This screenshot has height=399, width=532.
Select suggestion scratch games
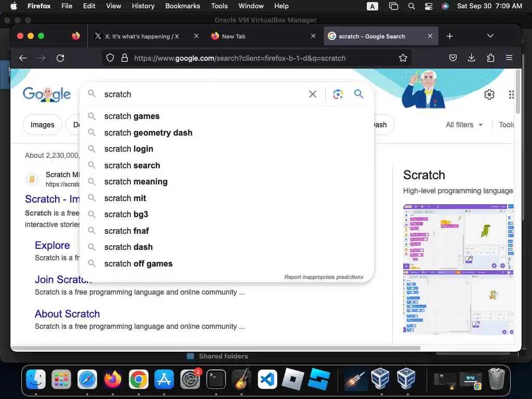click(x=227, y=116)
